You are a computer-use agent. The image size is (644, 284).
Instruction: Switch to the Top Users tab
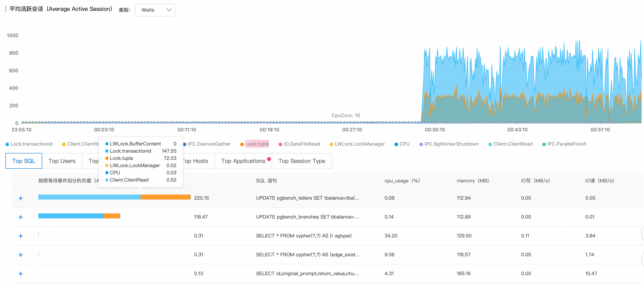[x=62, y=161]
